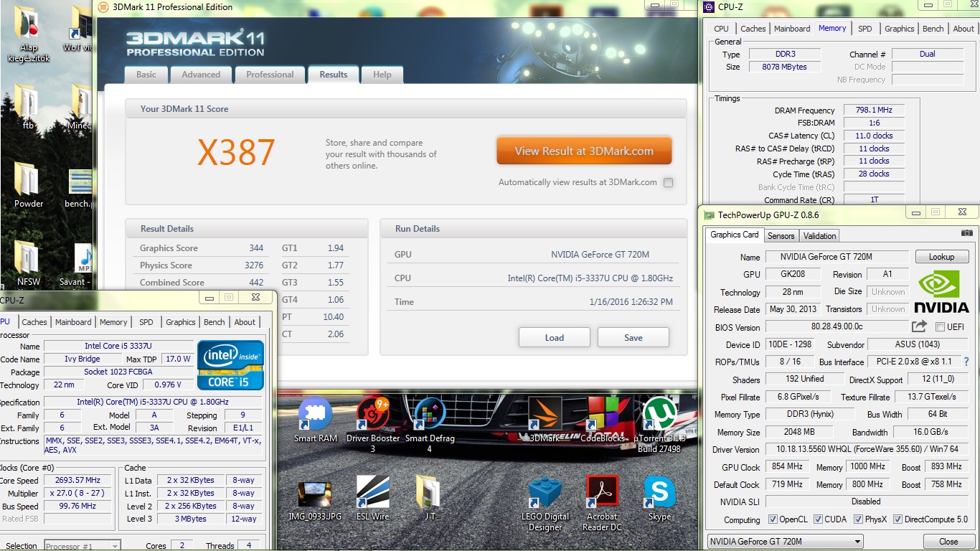The image size is (980, 551).
Task: Switch to Basic tab in 3DMark 11
Action: coord(146,75)
